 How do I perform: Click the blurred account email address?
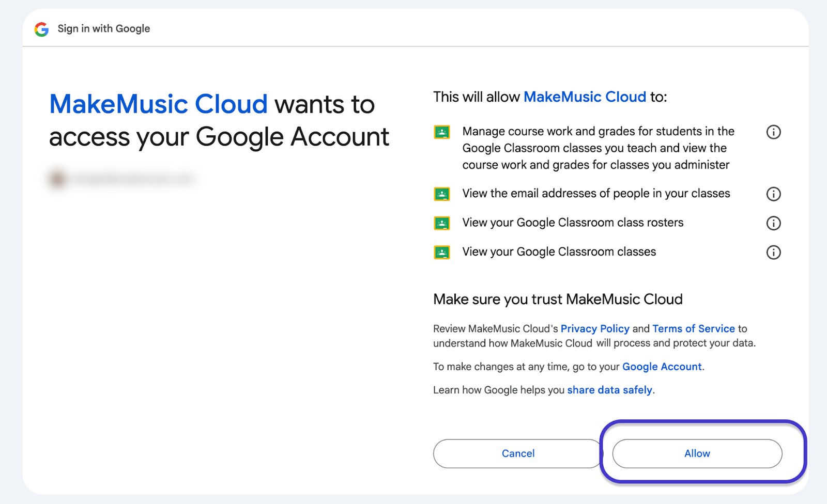click(x=132, y=179)
